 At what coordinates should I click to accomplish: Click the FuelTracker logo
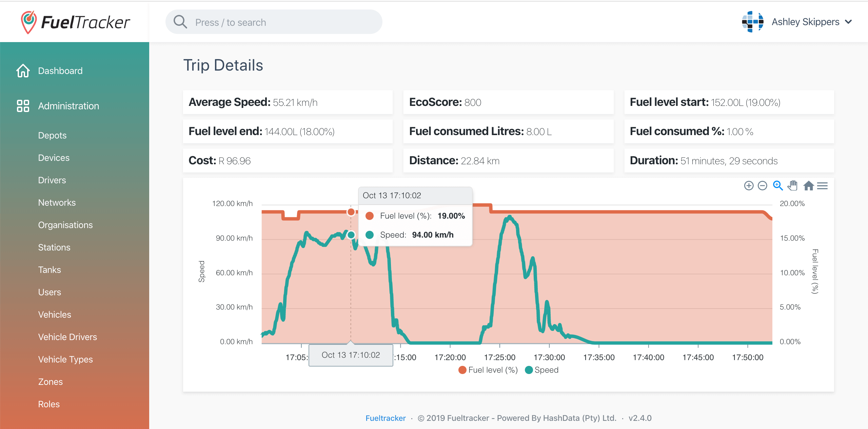tap(75, 22)
